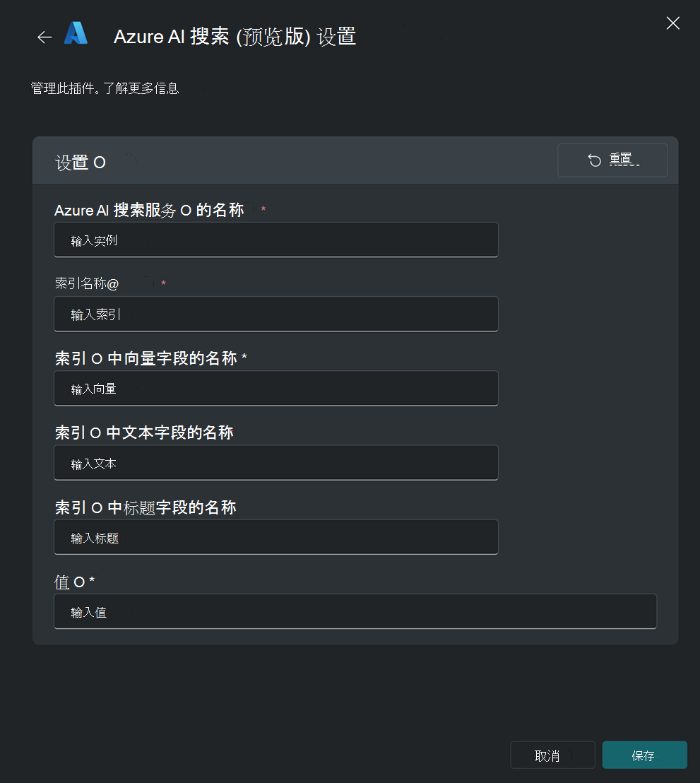Click info icon in 标题字段 label
This screenshot has width=700, height=783.
click(x=97, y=508)
